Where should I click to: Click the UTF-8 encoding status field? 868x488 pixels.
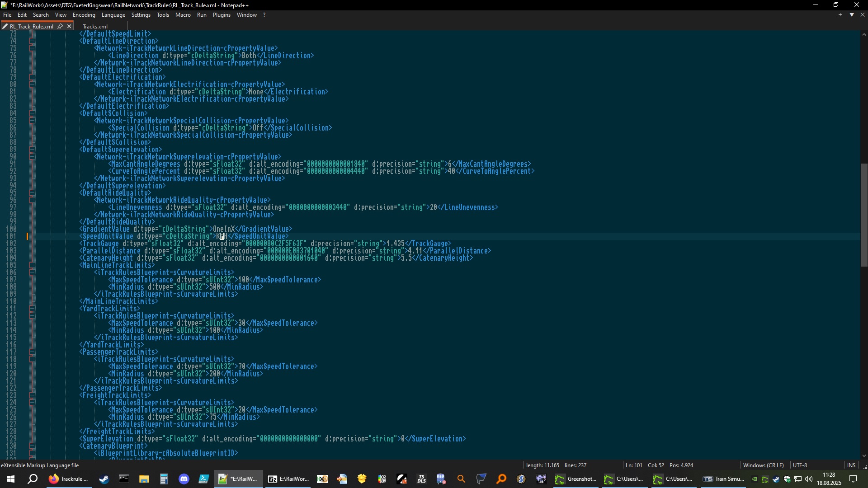pyautogui.click(x=799, y=465)
